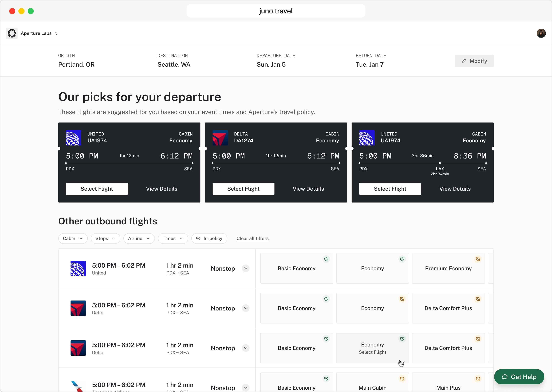552x392 pixels.
Task: Open the Times filter menu
Action: click(172, 238)
